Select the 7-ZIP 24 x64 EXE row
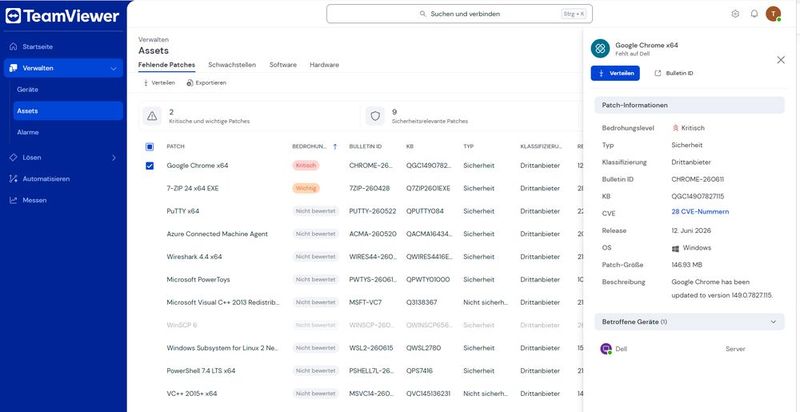This screenshot has width=800, height=412. 360,188
